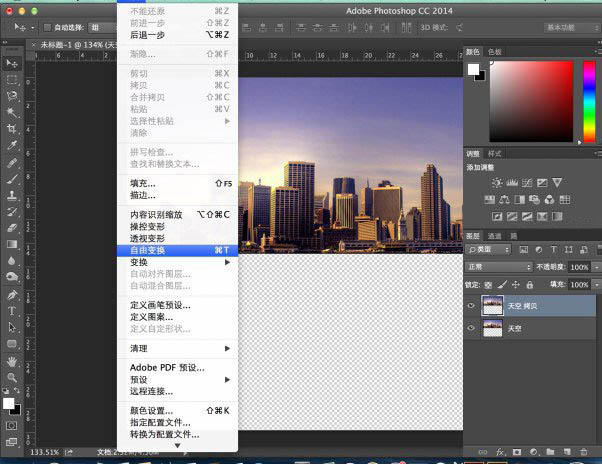
Task: Select the Magic Wand tool
Action: click(x=12, y=112)
